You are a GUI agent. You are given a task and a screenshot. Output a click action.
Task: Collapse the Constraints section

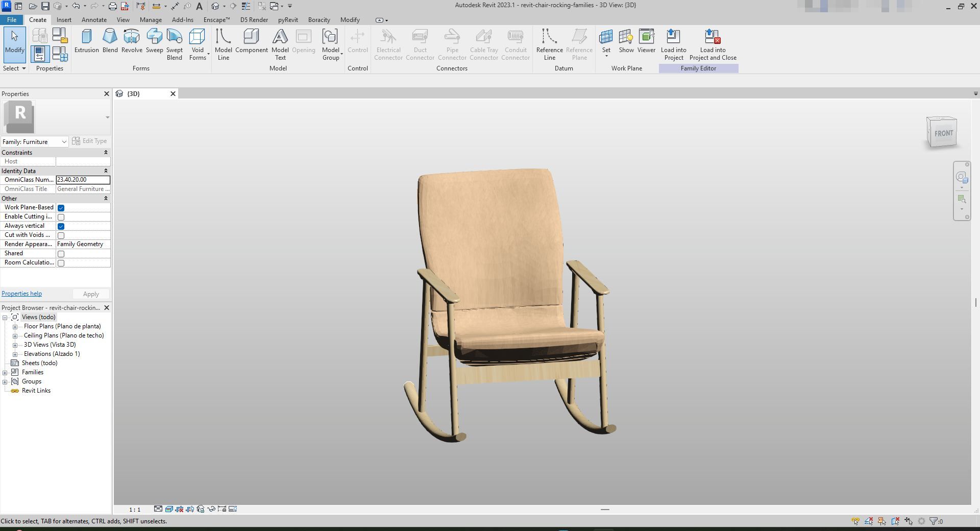(106, 153)
